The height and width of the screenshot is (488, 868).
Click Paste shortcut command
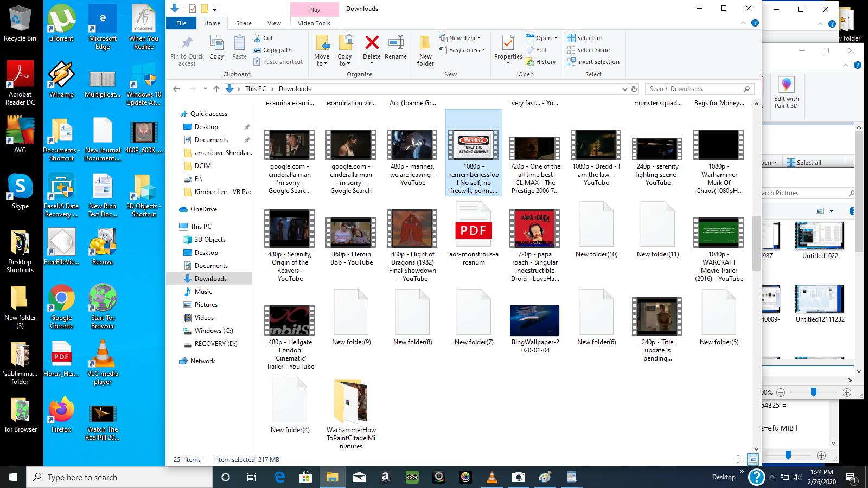pyautogui.click(x=278, y=62)
